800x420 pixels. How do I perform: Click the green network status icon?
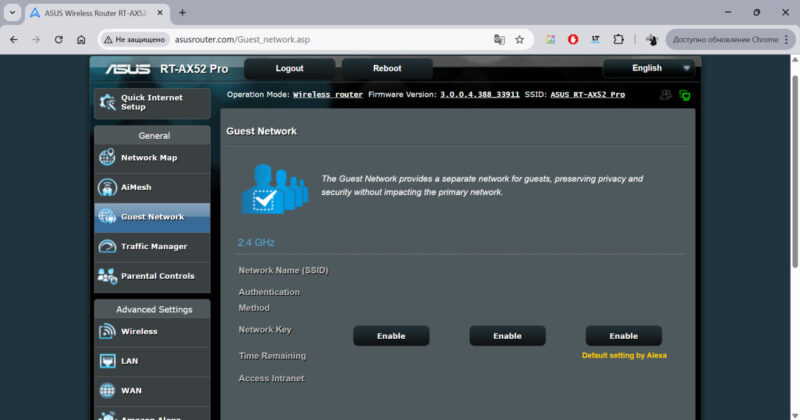point(685,95)
